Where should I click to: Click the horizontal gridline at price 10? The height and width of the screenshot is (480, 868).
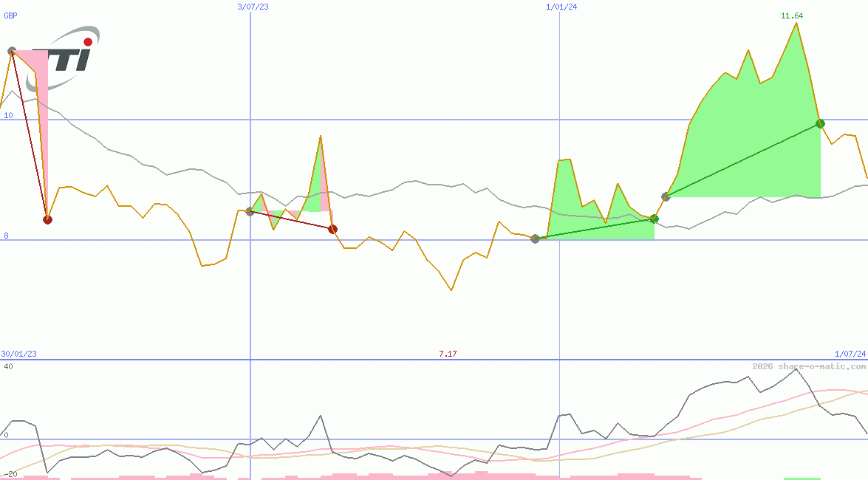[x=369, y=118]
